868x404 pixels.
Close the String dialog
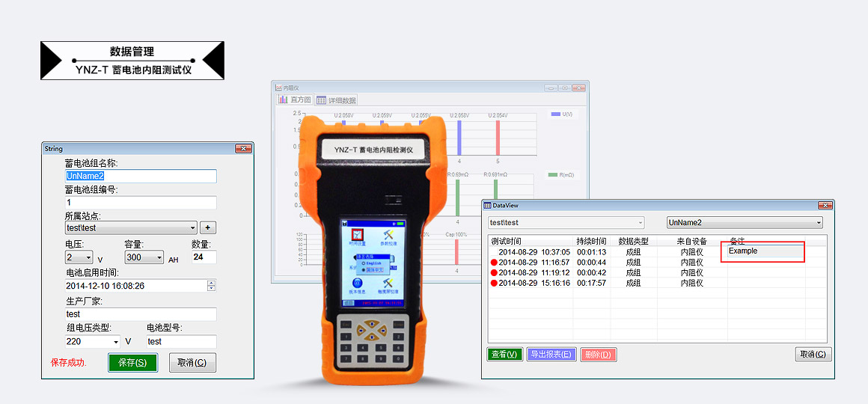click(243, 148)
